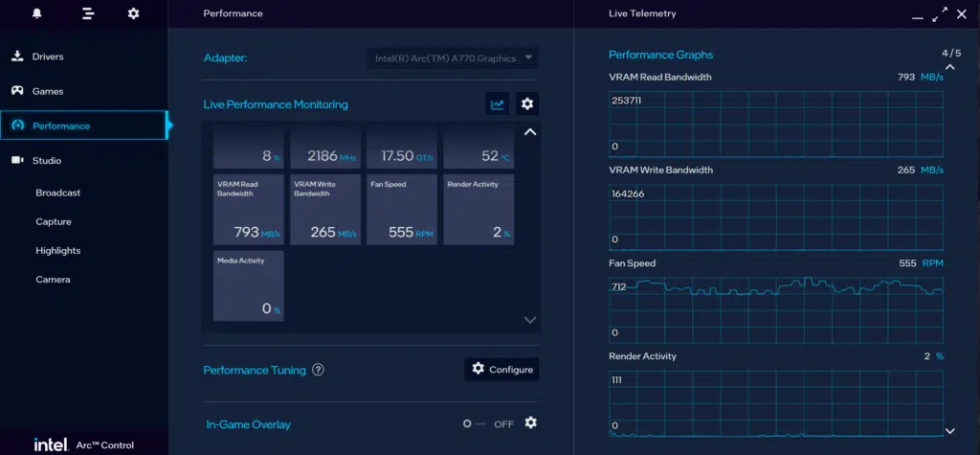The width and height of the screenshot is (980, 455).
Task: Click the 17.50 GT/s tile
Action: pyautogui.click(x=402, y=148)
